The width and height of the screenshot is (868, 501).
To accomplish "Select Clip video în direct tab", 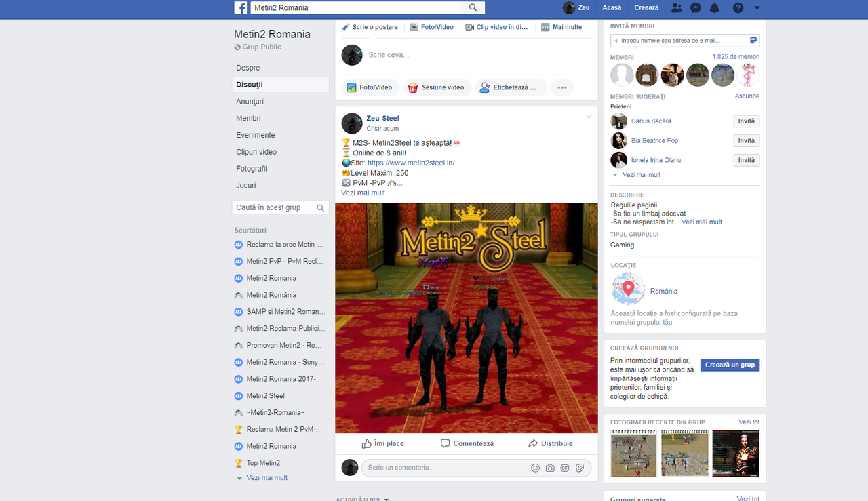I will click(496, 27).
